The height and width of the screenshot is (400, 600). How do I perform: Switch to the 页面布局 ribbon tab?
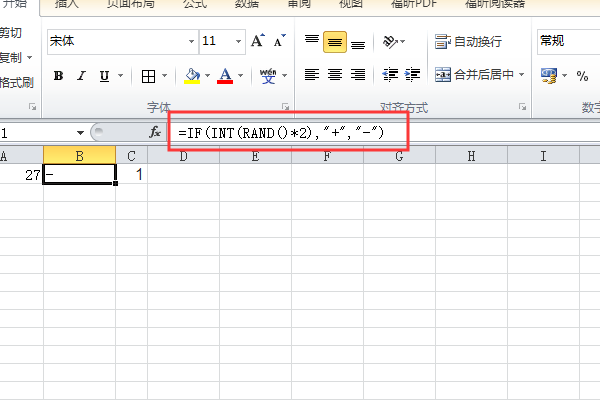(x=130, y=4)
